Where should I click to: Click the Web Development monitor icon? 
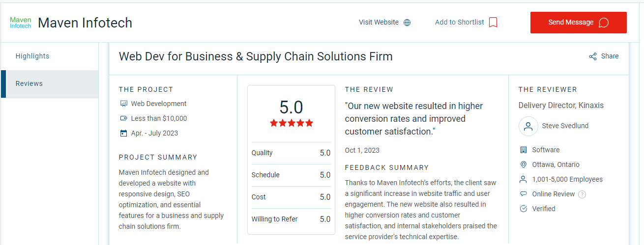tap(123, 104)
